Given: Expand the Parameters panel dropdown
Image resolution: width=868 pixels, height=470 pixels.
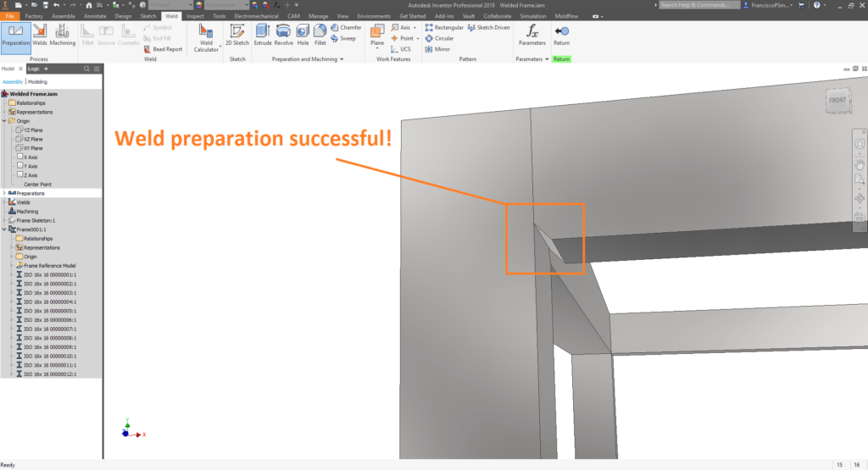Looking at the screenshot, I should [547, 59].
